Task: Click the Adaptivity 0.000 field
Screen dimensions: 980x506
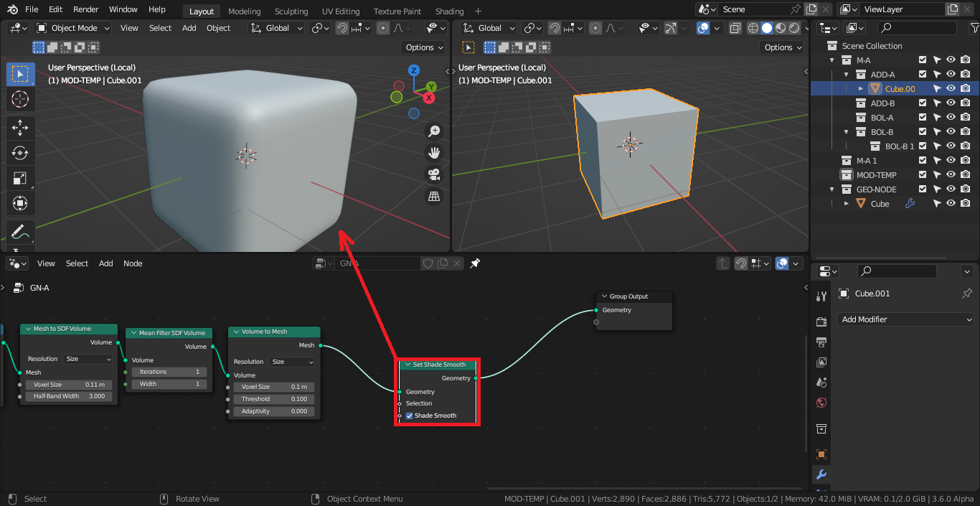Action: (x=274, y=411)
